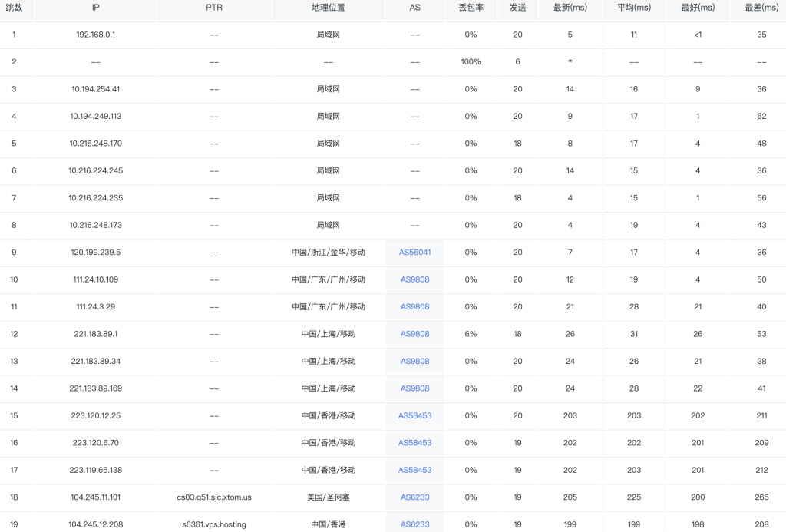Viewport: 786px width, 532px height.
Task: Click the 平均(ms) column header
Action: click(634, 8)
